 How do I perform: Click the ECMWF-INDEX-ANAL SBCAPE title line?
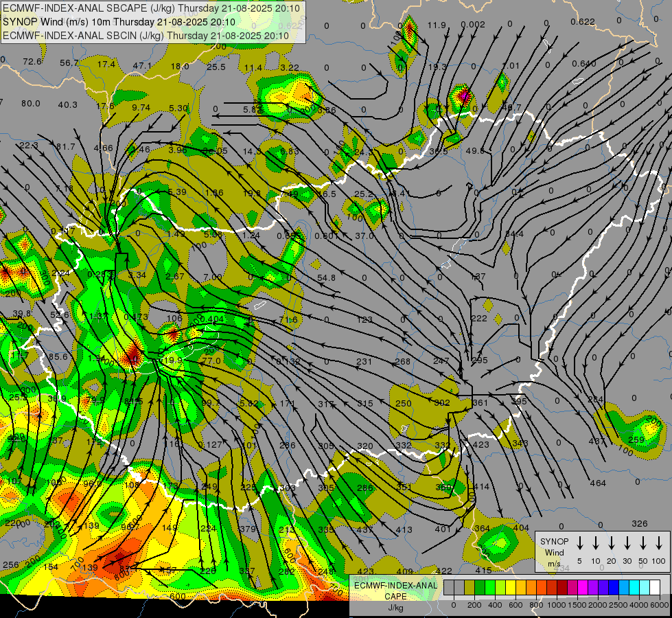tap(151, 8)
